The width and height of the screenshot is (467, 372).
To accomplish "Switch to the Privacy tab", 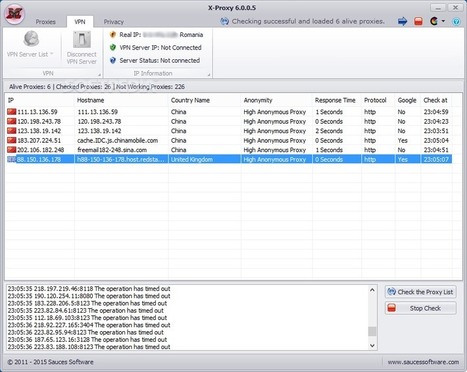I will coord(113,22).
